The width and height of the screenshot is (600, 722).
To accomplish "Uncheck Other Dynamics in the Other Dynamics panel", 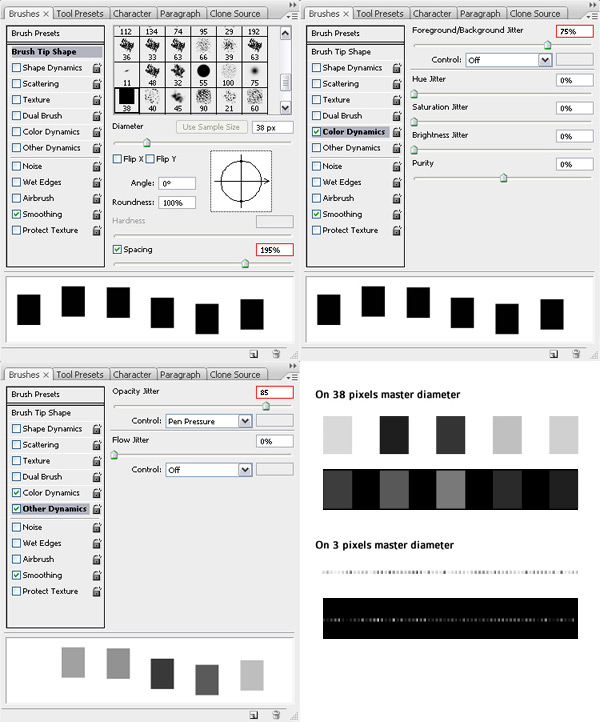I will tap(17, 509).
